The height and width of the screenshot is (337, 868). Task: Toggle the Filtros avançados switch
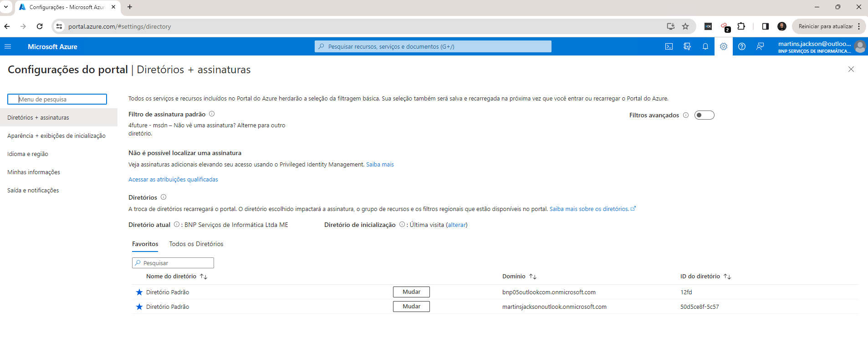point(705,115)
